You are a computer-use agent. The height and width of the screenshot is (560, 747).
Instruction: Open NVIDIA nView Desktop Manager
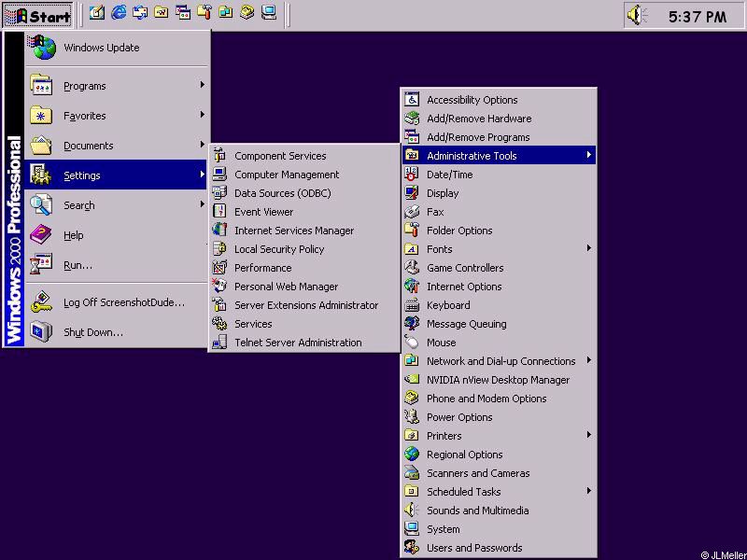pos(499,380)
